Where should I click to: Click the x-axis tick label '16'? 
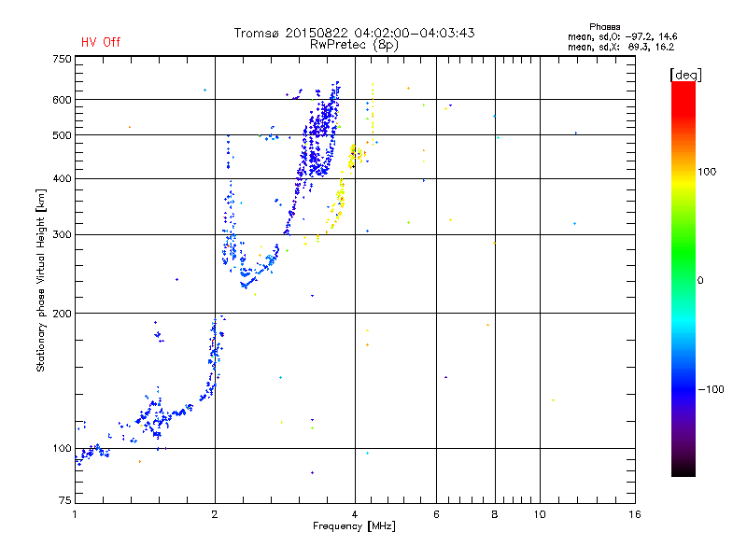(635, 514)
